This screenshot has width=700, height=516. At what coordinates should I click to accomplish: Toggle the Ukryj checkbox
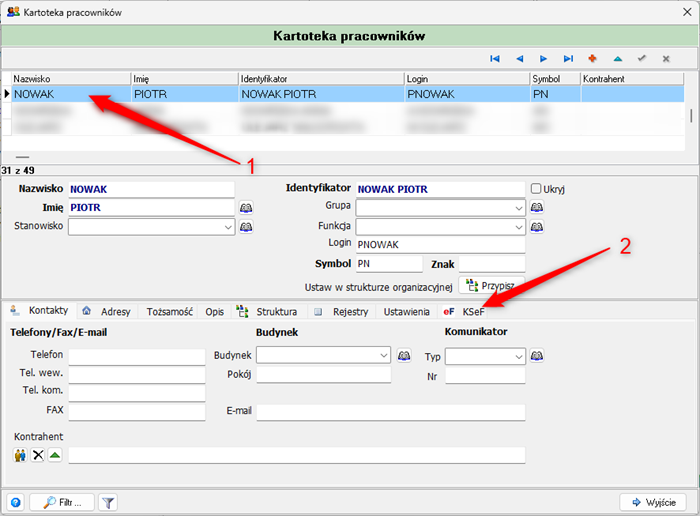pyautogui.click(x=537, y=189)
